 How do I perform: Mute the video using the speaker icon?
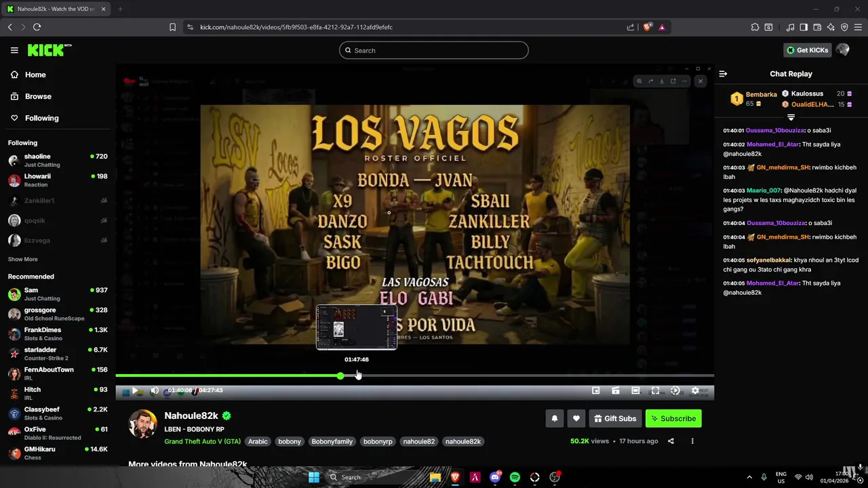pyautogui.click(x=155, y=390)
